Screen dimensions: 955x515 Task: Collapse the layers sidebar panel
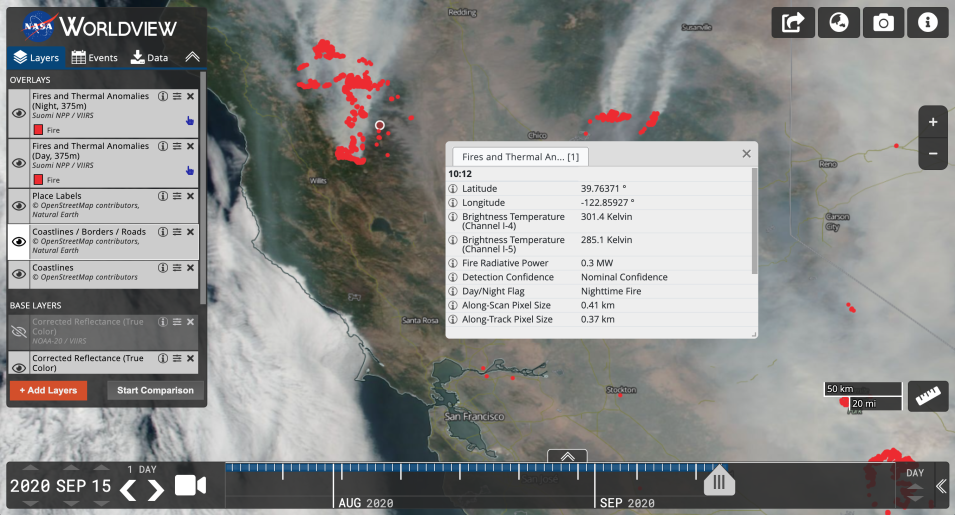pyautogui.click(x=192, y=57)
